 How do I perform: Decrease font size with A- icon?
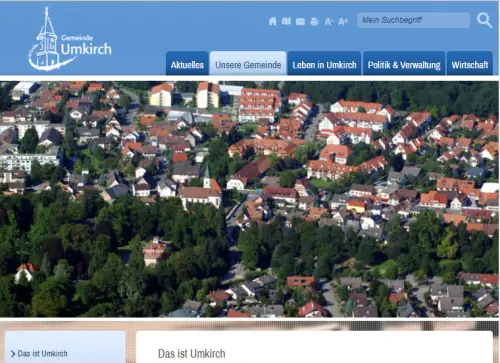[329, 22]
